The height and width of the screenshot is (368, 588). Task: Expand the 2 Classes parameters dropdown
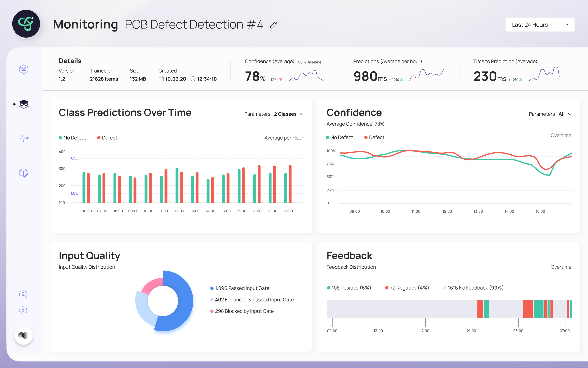[x=289, y=114]
